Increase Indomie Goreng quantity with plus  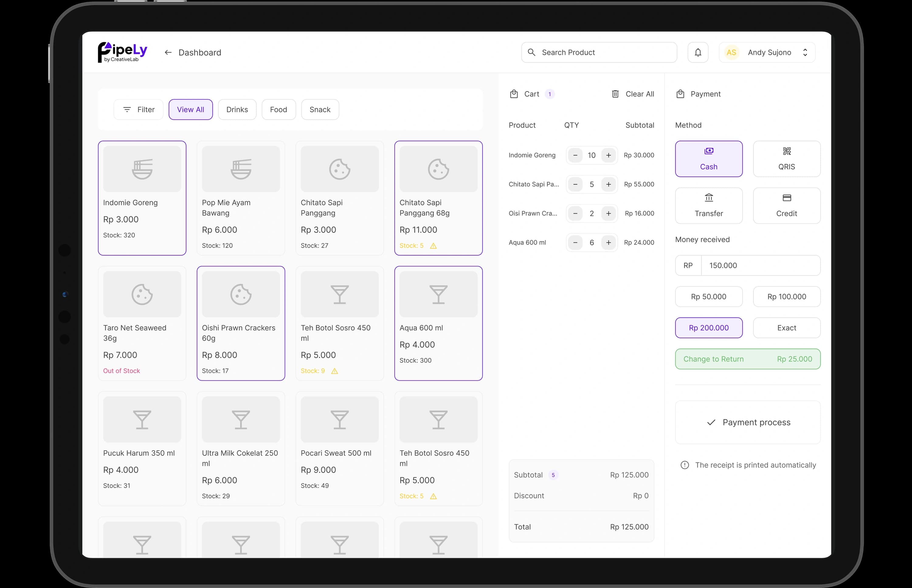coord(608,155)
